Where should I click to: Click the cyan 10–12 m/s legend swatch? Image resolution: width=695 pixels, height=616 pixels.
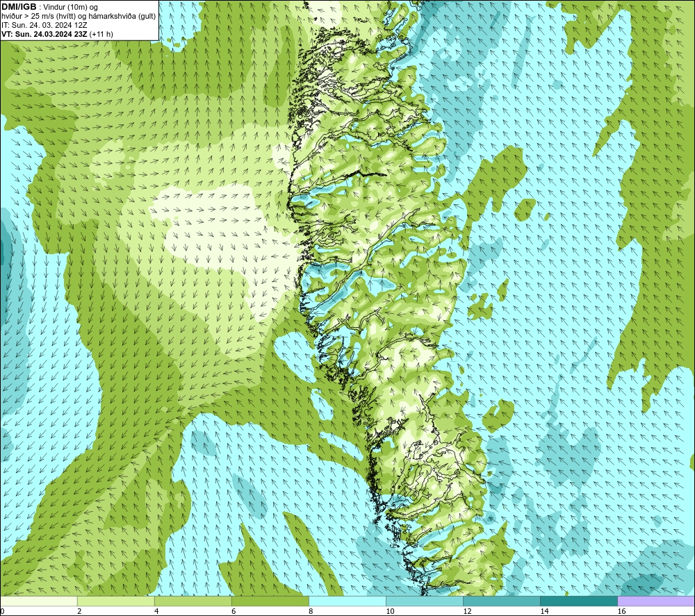(x=425, y=601)
